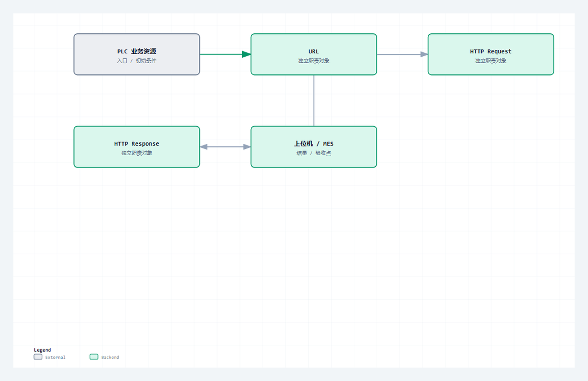Viewport: 588px width, 381px height.
Task: Click the External legend label text
Action: (x=55, y=357)
